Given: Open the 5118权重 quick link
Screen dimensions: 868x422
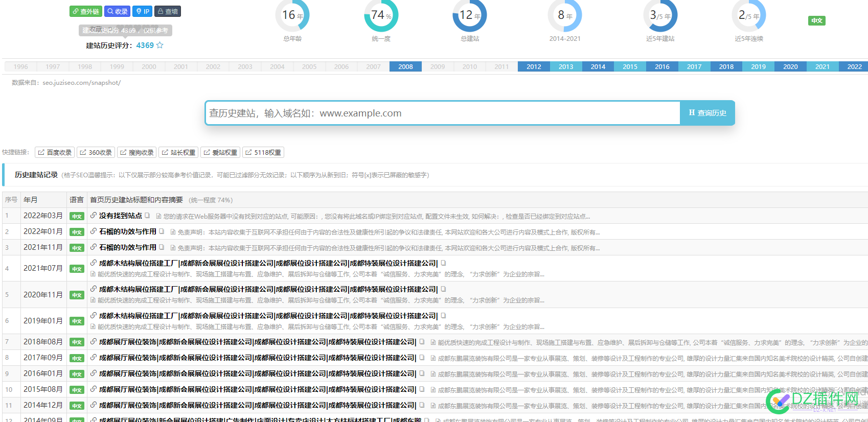Looking at the screenshot, I should [263, 152].
